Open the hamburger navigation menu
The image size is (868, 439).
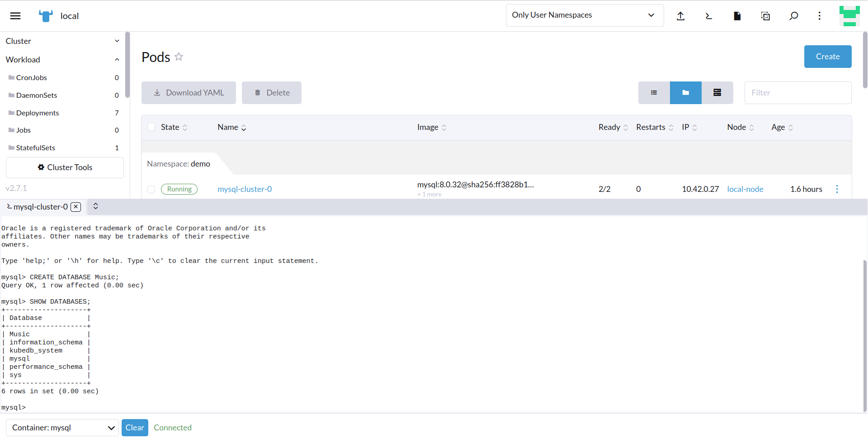15,15
